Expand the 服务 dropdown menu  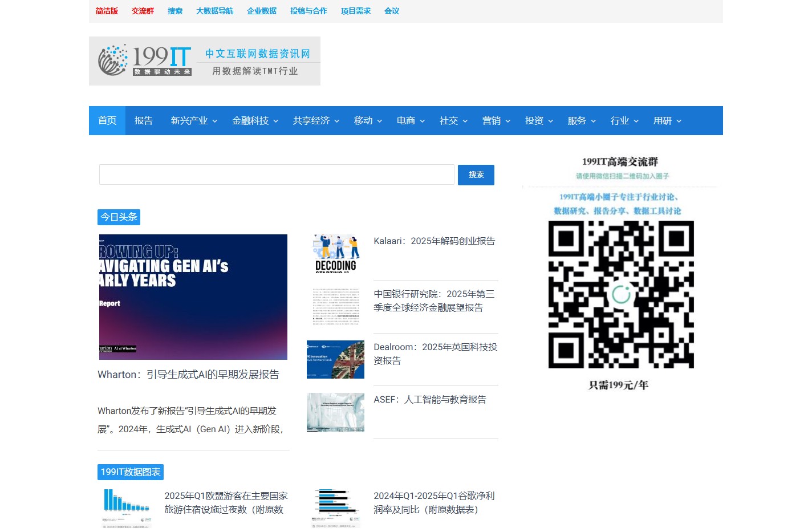[582, 120]
